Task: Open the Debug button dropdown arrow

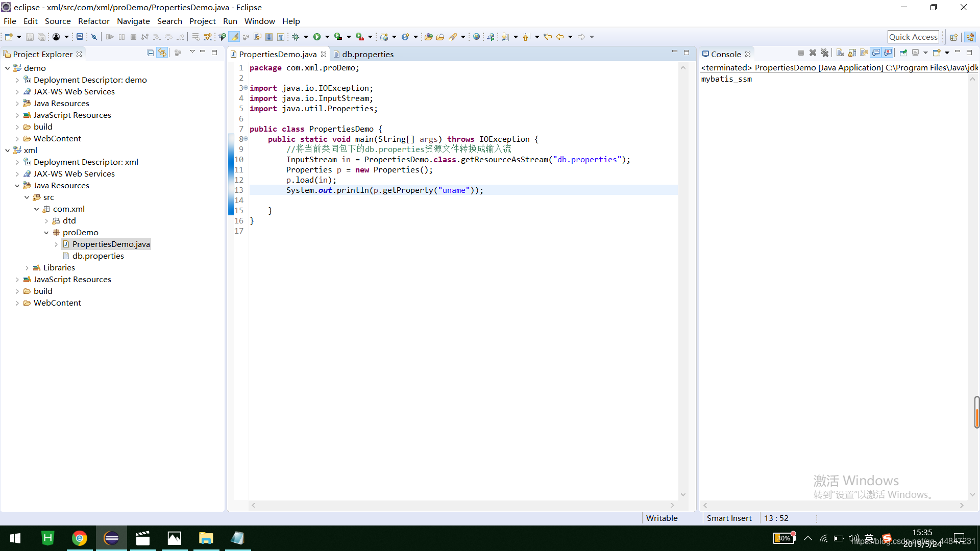Action: [x=306, y=37]
